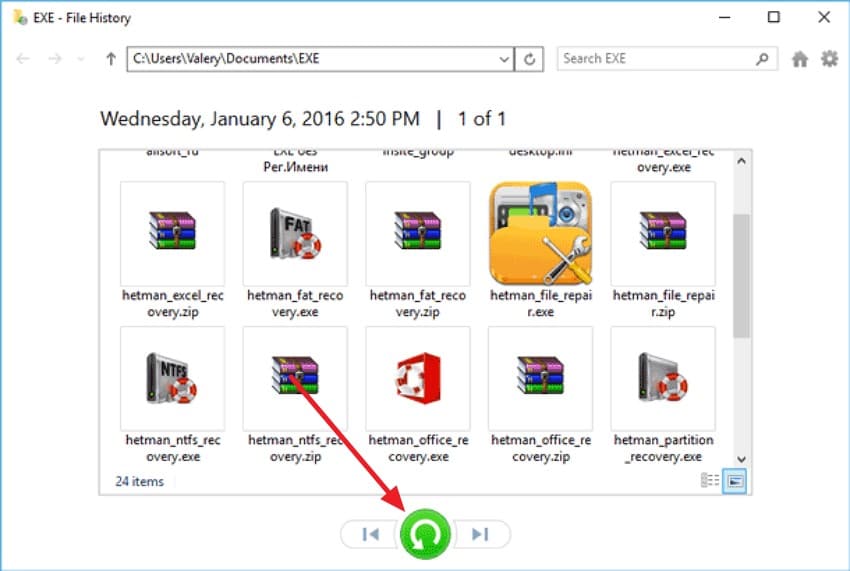
Task: Switch to details list view
Action: click(710, 481)
